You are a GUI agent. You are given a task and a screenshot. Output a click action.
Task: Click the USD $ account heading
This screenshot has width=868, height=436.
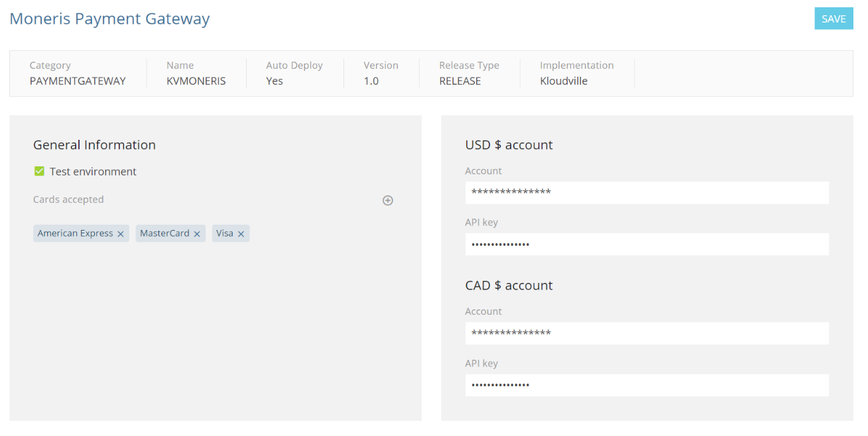point(509,145)
